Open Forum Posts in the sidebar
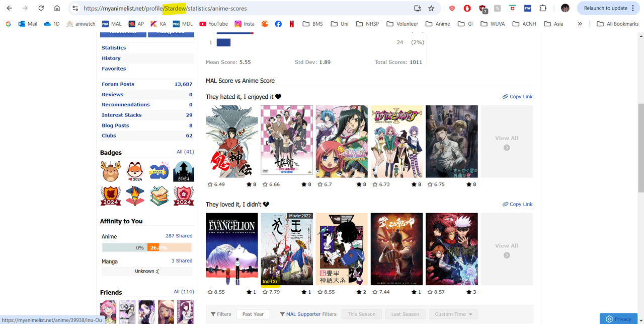The image size is (644, 324). tap(118, 84)
